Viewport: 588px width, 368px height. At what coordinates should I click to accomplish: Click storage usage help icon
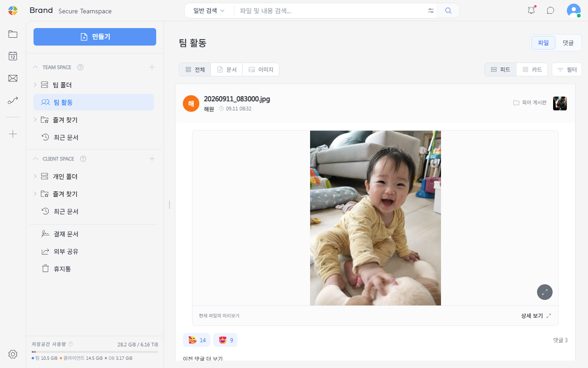(x=71, y=344)
